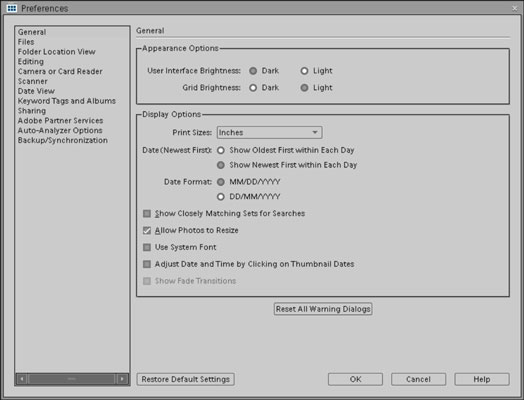This screenshot has height=400, width=524.
Task: Set Grid Brightness to Dark
Action: (x=253, y=88)
